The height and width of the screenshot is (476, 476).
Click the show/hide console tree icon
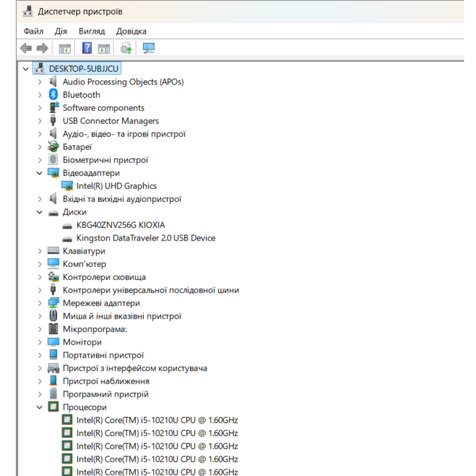pyautogui.click(x=64, y=48)
